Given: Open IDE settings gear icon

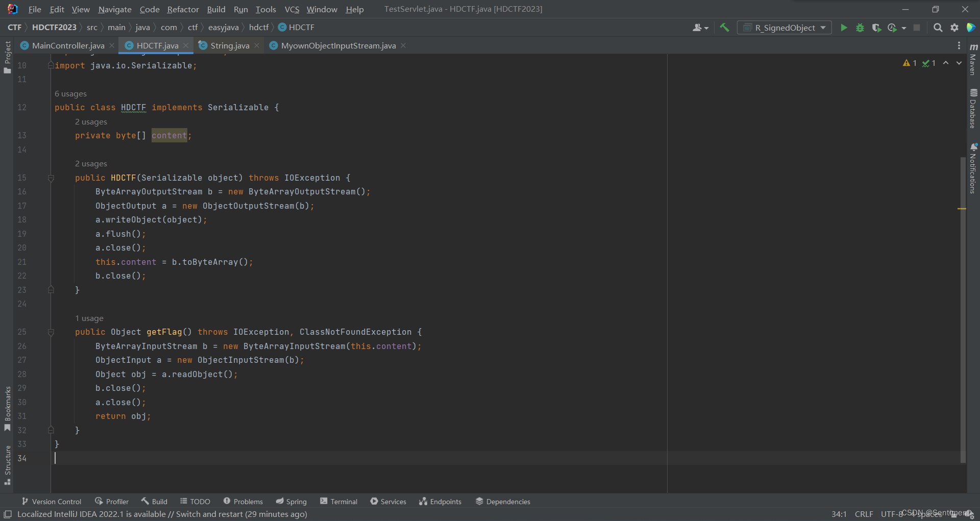Looking at the screenshot, I should (x=954, y=28).
